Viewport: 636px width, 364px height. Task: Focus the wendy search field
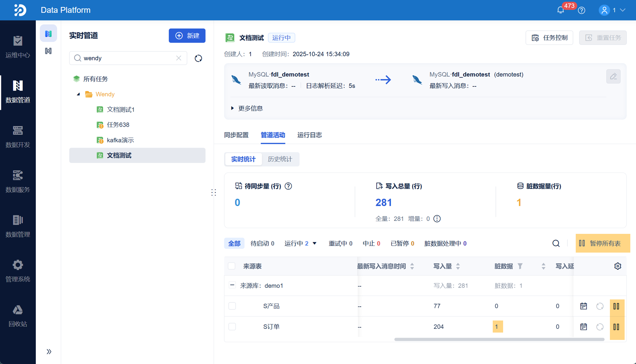click(128, 58)
